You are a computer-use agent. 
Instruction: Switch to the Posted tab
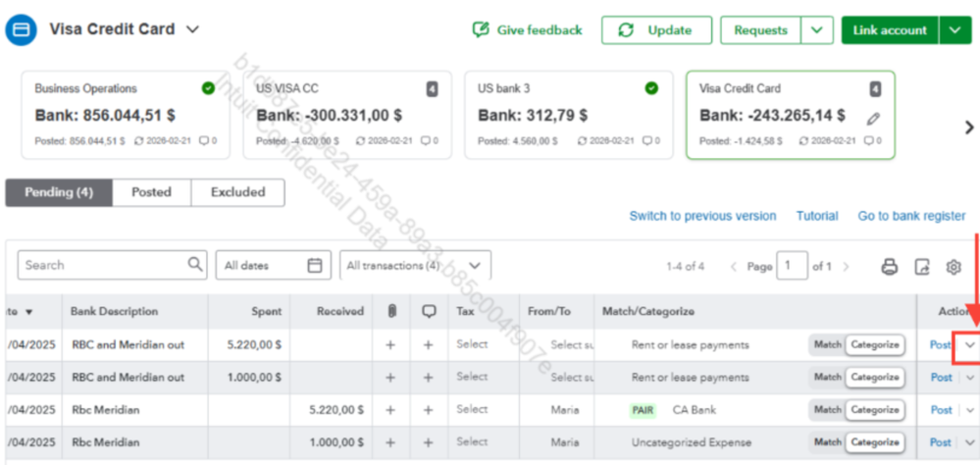coord(151,192)
